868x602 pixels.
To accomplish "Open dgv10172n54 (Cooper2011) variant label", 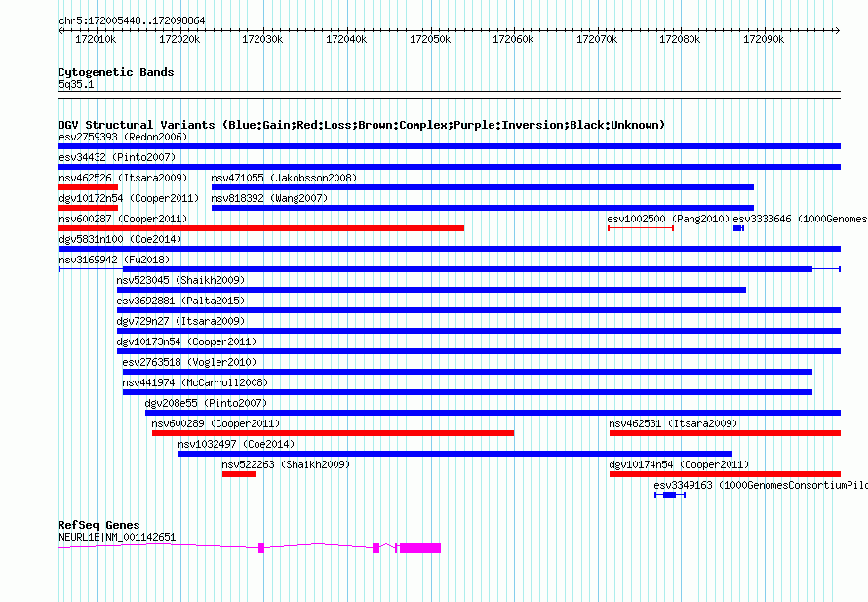I will click(x=129, y=198).
